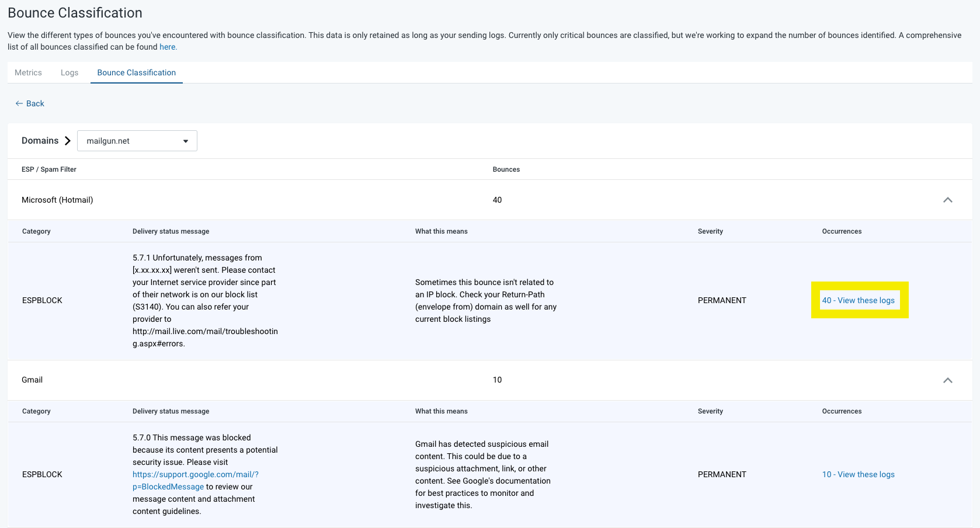The width and height of the screenshot is (980, 528).
Task: Click the Hotmail bounce count 40
Action: (x=498, y=200)
